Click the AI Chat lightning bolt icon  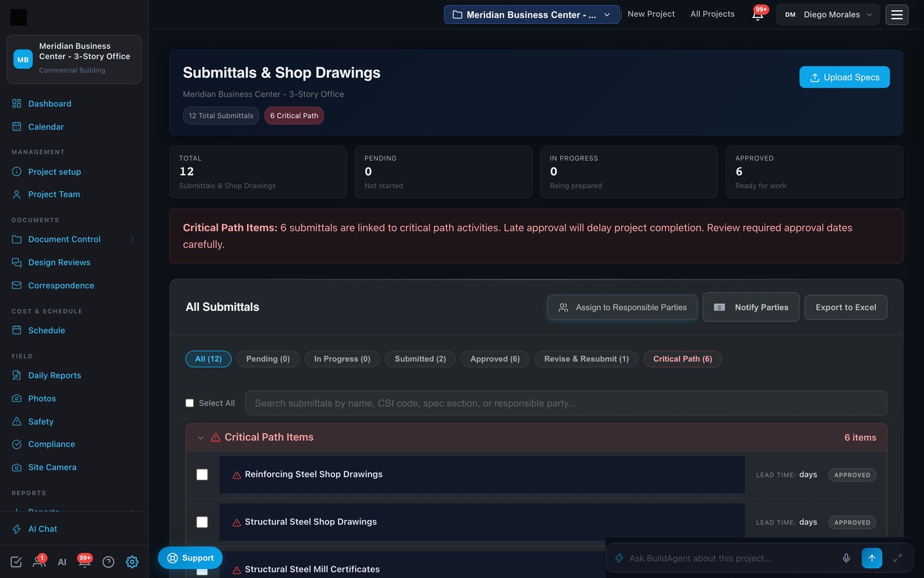point(17,529)
